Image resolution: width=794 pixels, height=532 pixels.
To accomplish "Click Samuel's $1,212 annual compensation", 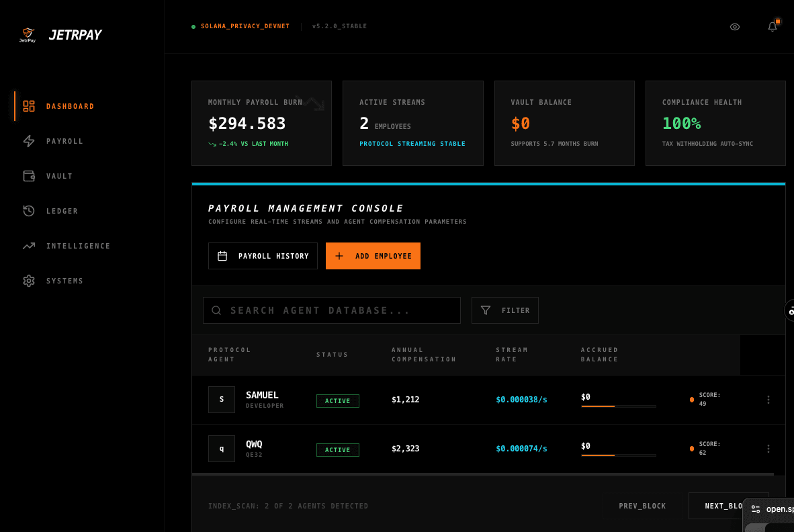I will [x=405, y=400].
